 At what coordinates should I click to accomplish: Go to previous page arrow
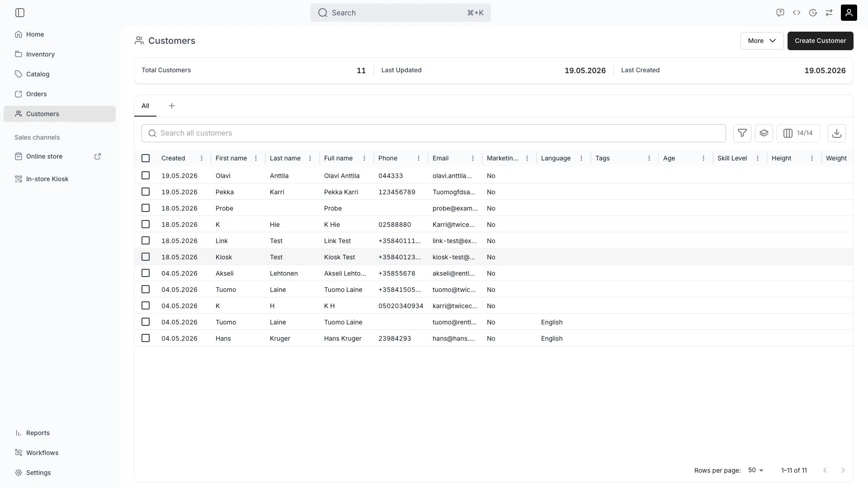click(x=825, y=470)
